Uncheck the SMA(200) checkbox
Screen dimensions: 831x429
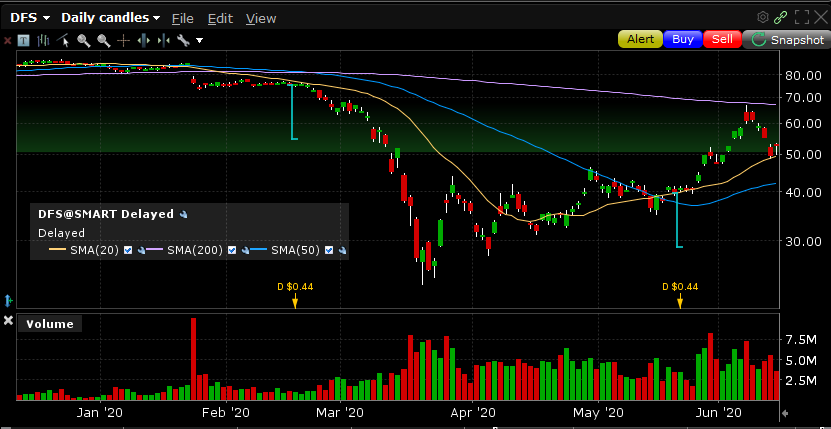pyautogui.click(x=232, y=250)
